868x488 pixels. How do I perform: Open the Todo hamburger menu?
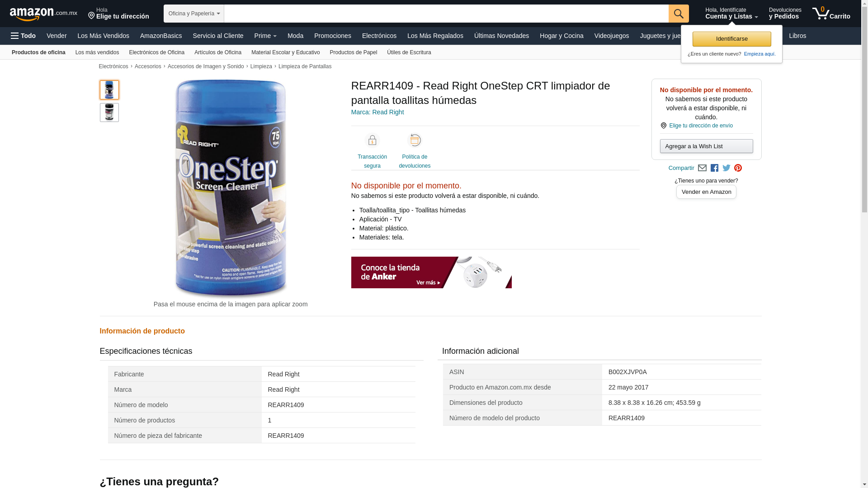24,36
